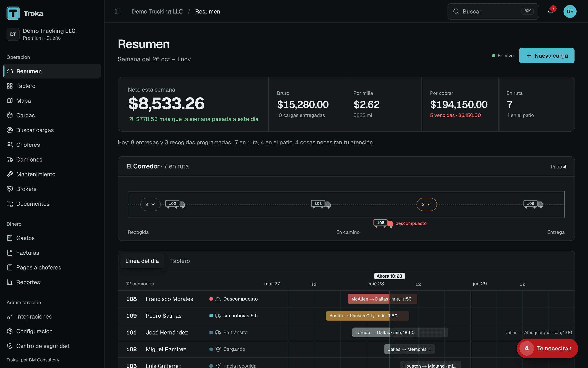Open the DE user avatar
The image size is (588, 368).
570,11
